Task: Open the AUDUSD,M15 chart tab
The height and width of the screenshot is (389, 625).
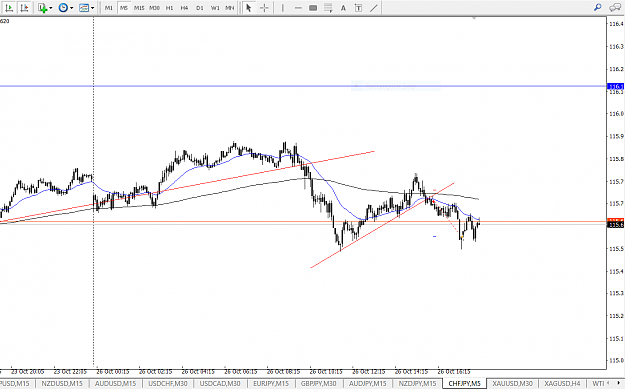Action: tap(115, 383)
